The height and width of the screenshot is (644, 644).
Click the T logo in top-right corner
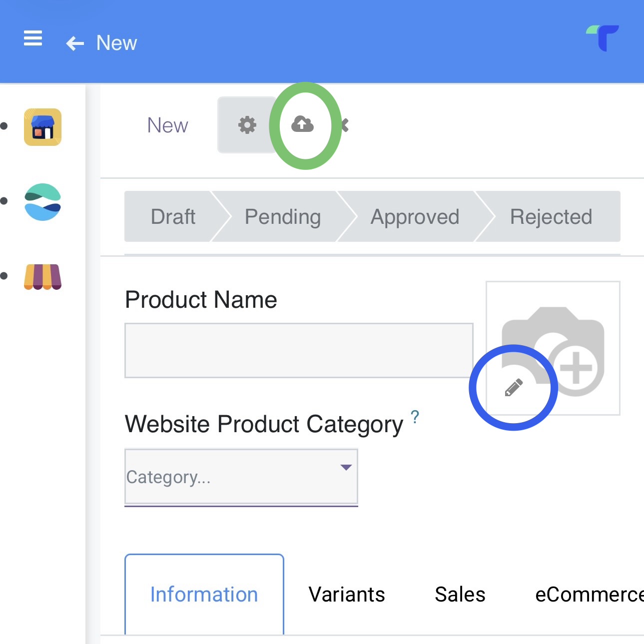pyautogui.click(x=603, y=38)
